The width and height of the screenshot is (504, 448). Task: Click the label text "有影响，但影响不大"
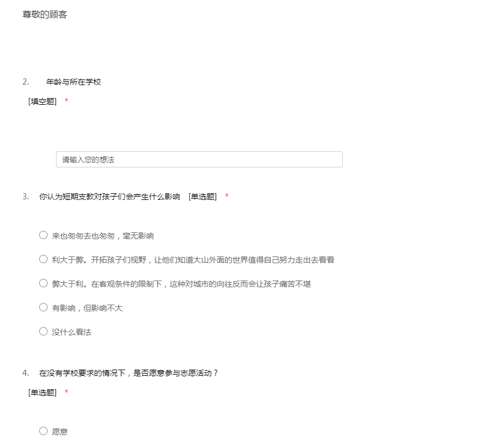[87, 308]
